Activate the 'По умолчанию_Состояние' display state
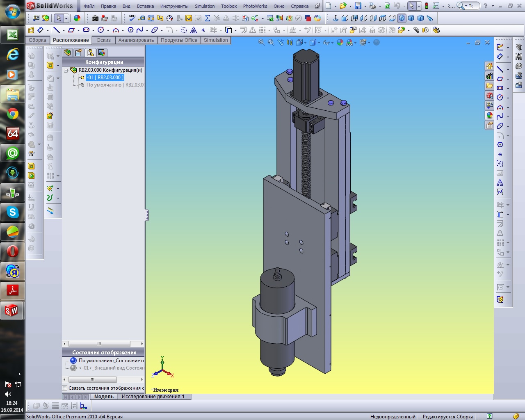This screenshot has height=420, width=525. tap(107, 361)
